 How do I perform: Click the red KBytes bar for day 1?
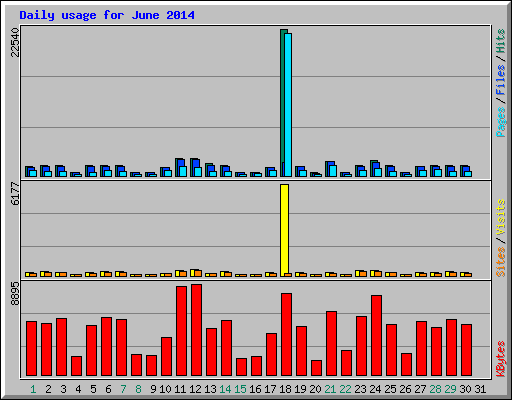[31, 349]
